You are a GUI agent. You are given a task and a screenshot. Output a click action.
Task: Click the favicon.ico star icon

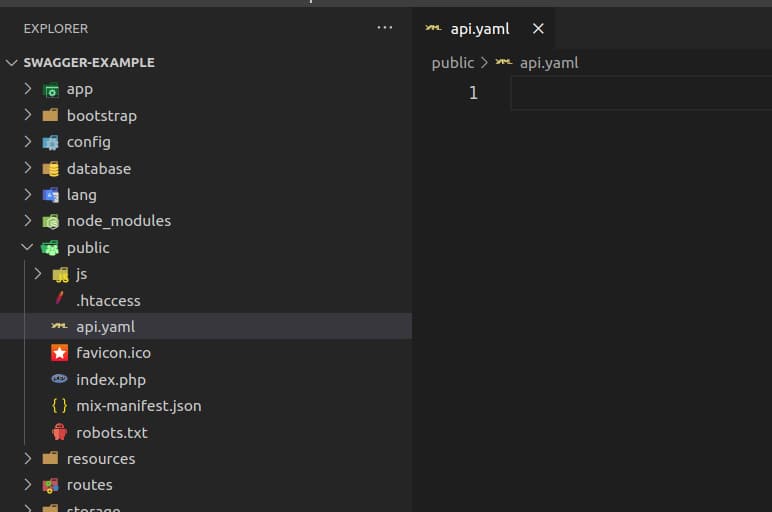60,353
